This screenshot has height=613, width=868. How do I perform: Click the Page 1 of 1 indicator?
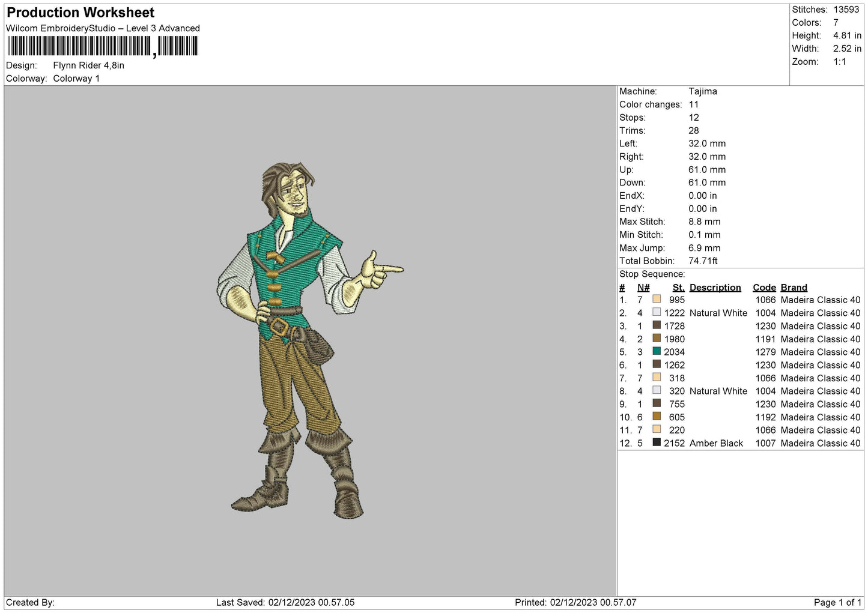838,602
